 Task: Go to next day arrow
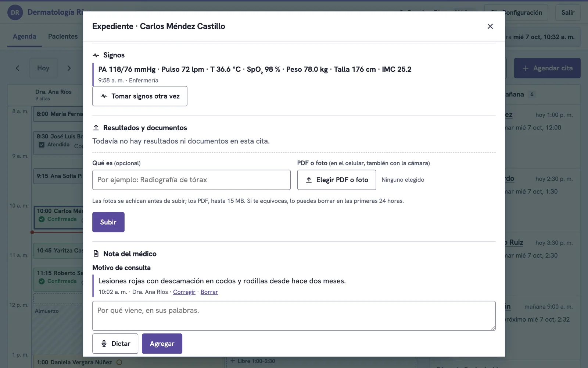pyautogui.click(x=69, y=68)
